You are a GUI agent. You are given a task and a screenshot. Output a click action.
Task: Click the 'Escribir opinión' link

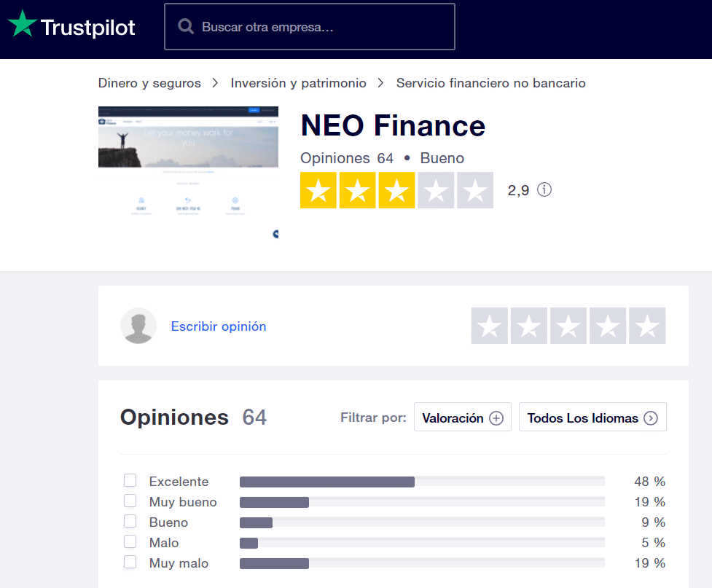coord(219,326)
